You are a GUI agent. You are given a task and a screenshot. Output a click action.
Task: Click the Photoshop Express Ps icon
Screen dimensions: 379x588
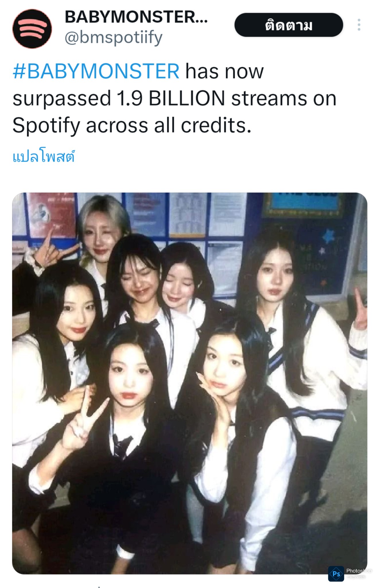336,574
